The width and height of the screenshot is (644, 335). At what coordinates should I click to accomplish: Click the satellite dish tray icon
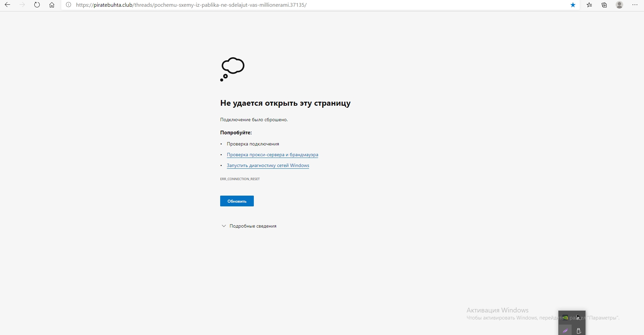[x=578, y=317]
